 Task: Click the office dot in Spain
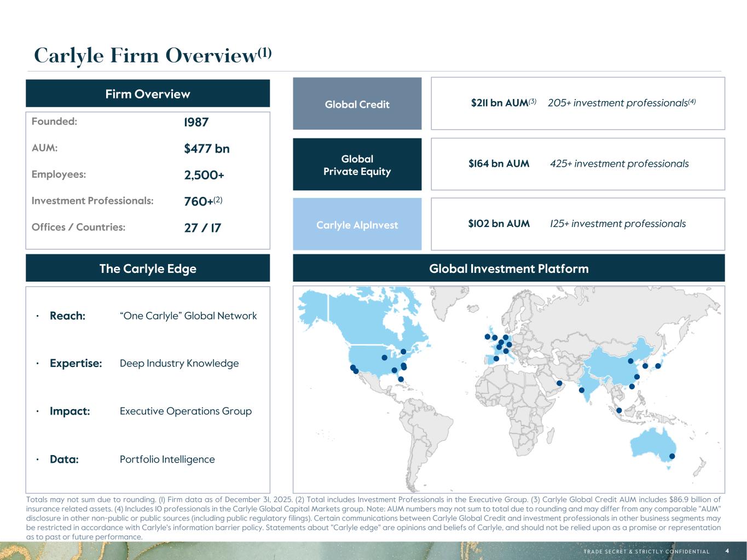click(496, 359)
